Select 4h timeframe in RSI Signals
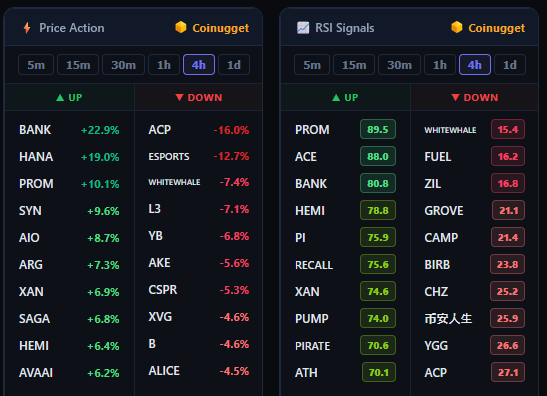The image size is (547, 396). click(x=475, y=65)
